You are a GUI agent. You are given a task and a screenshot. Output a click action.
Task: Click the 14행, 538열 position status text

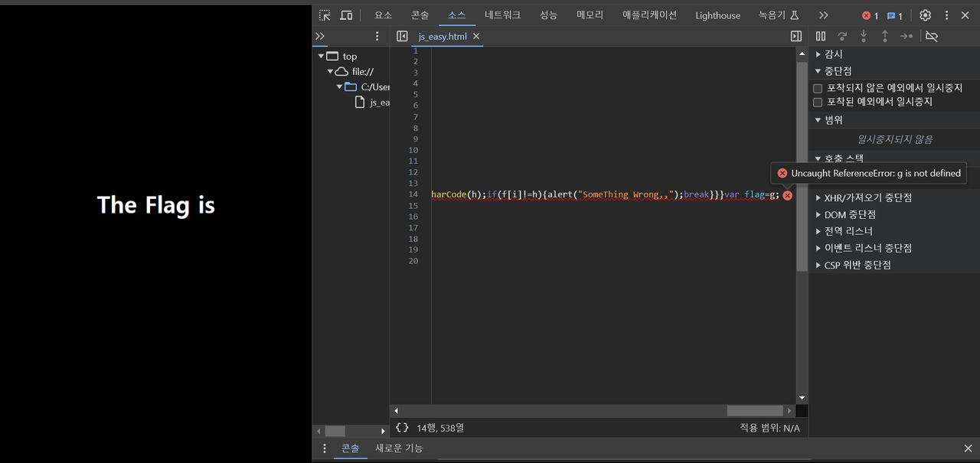440,428
